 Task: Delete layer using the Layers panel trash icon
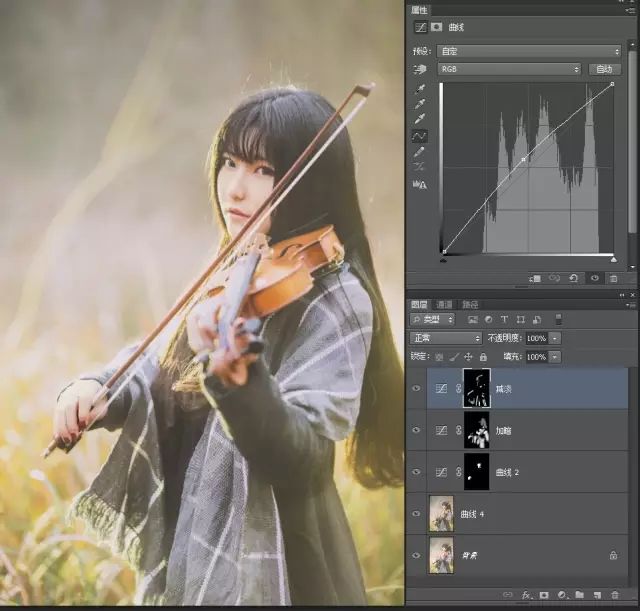click(614, 595)
